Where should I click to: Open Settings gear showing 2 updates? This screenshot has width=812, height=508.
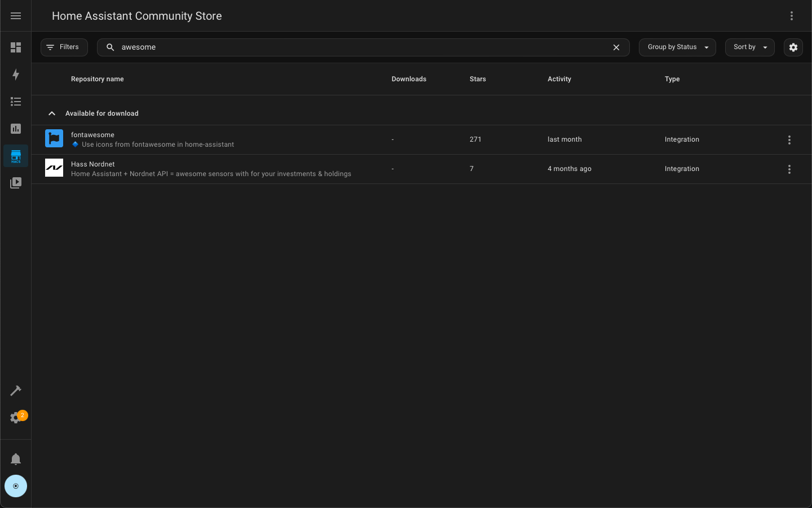pyautogui.click(x=16, y=418)
